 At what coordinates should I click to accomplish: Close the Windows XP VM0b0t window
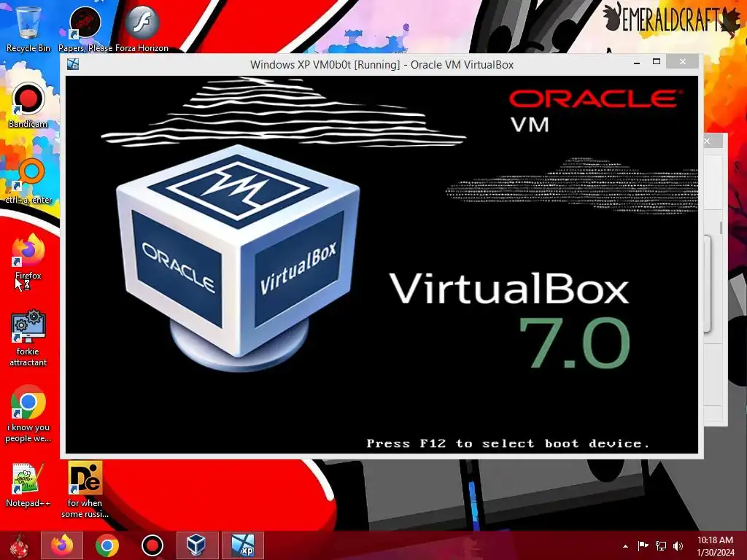pos(683,62)
